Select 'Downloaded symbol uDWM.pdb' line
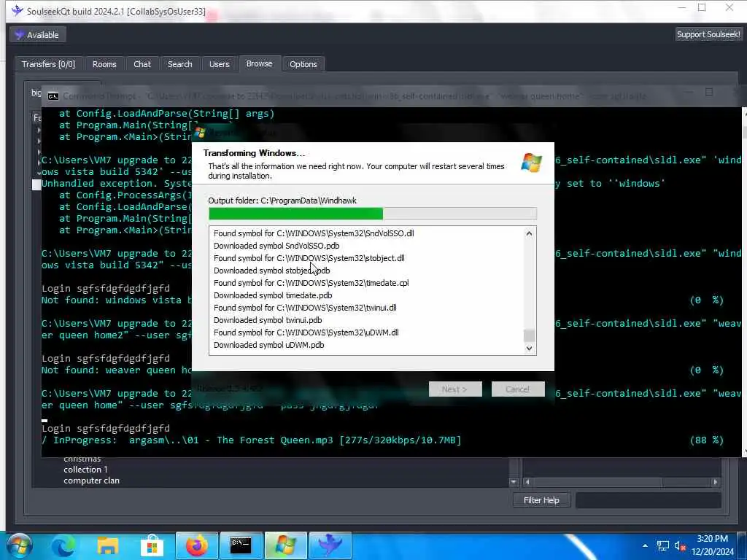 click(x=268, y=345)
